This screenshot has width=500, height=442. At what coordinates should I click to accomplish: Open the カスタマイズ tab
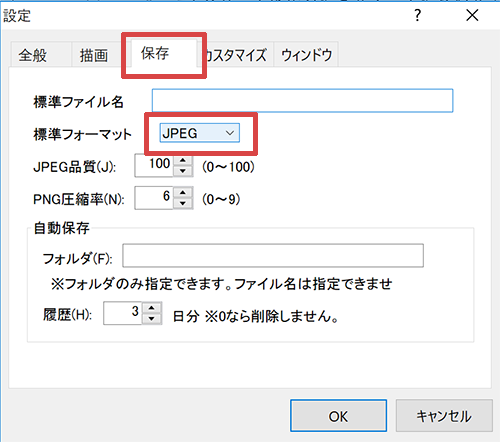237,55
